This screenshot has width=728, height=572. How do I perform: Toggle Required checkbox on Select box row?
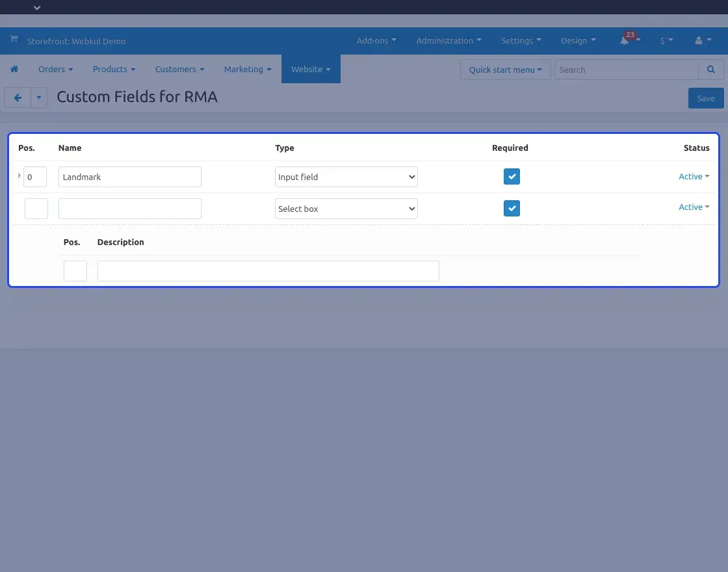click(x=512, y=208)
